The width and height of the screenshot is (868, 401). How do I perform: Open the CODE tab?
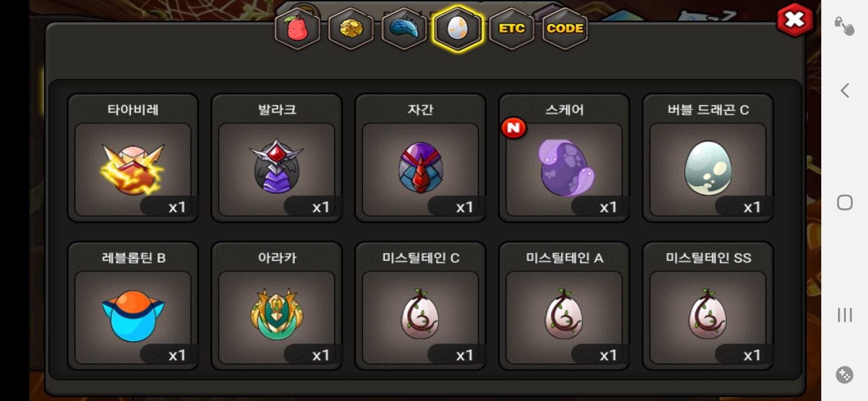pyautogui.click(x=565, y=29)
